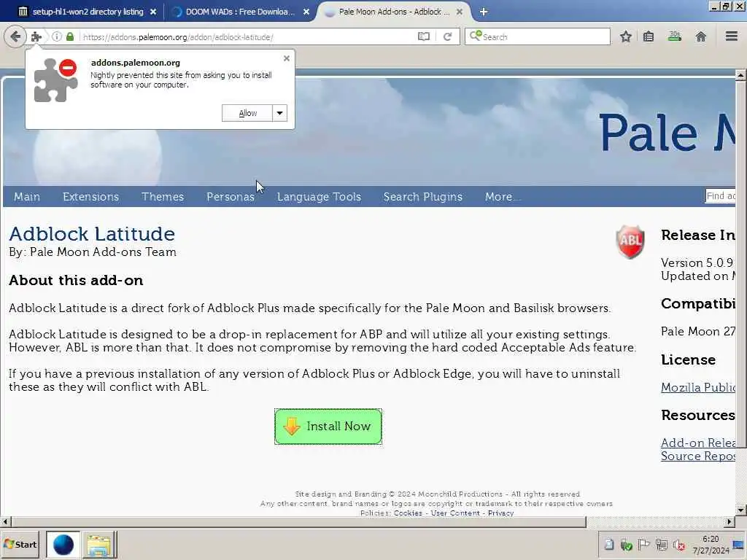Image resolution: width=747 pixels, height=560 pixels.
Task: Open the Main navigation item
Action: point(27,197)
